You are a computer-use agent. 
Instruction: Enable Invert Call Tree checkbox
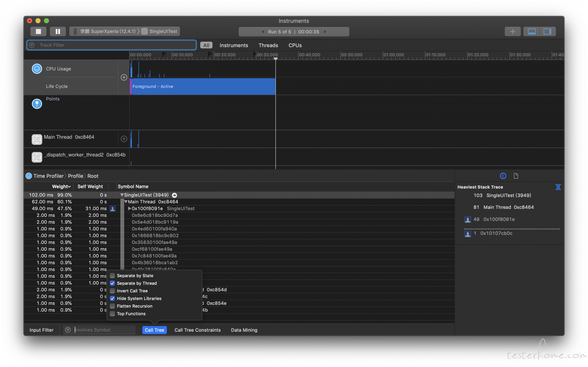112,291
